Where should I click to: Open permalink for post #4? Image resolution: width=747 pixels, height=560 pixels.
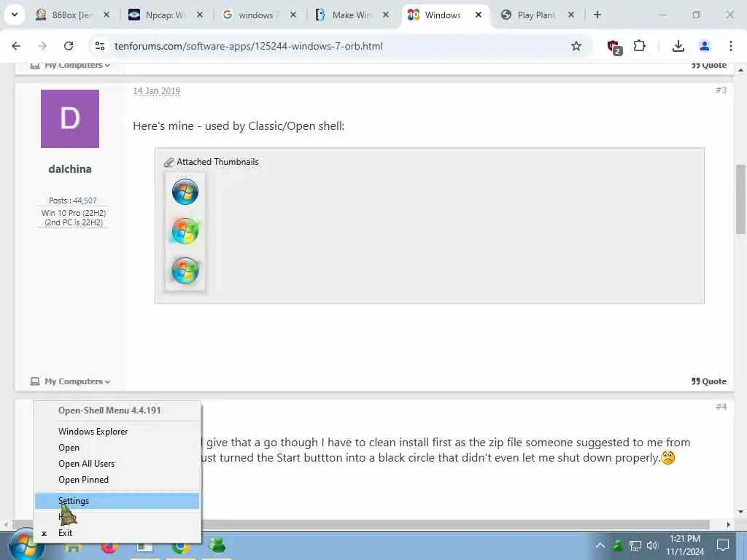tap(721, 406)
